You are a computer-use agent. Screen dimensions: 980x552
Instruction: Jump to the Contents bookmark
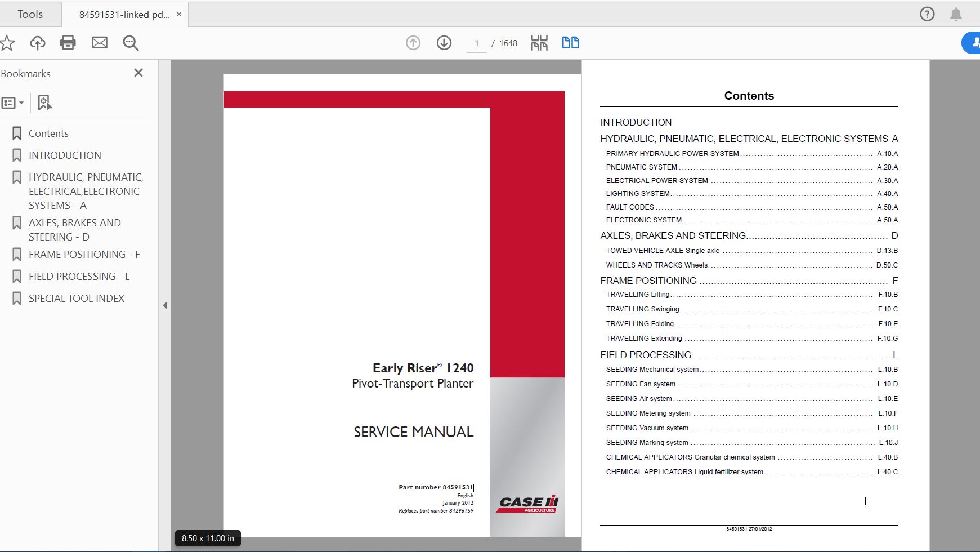pos(48,133)
